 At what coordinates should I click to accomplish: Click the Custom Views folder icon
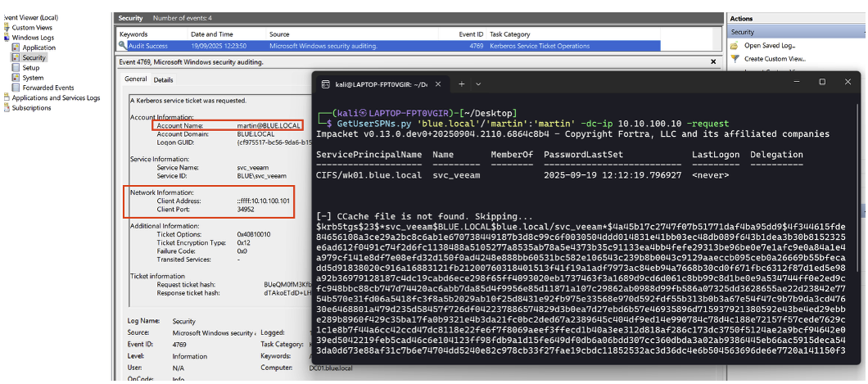click(x=6, y=27)
